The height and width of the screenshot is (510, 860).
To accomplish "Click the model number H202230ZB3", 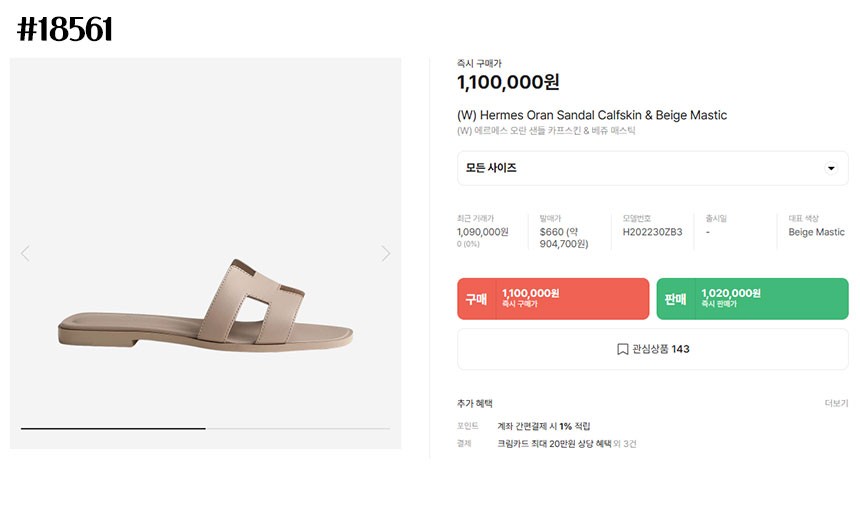I will pos(652,232).
